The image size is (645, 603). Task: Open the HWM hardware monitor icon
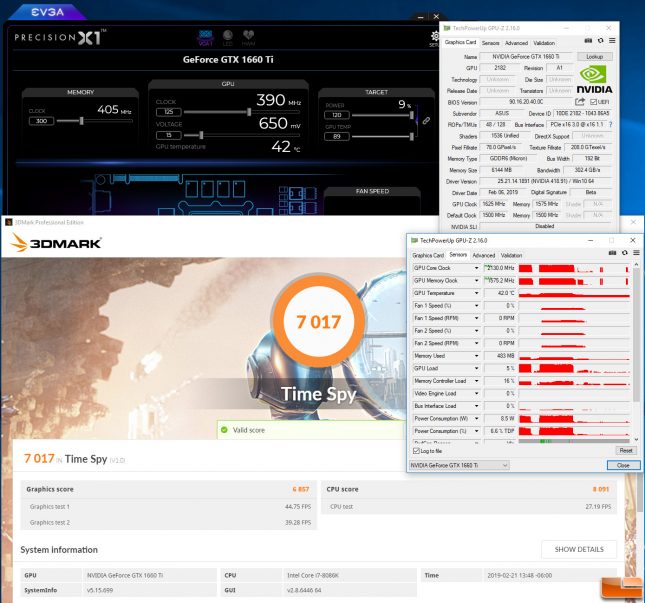click(248, 38)
